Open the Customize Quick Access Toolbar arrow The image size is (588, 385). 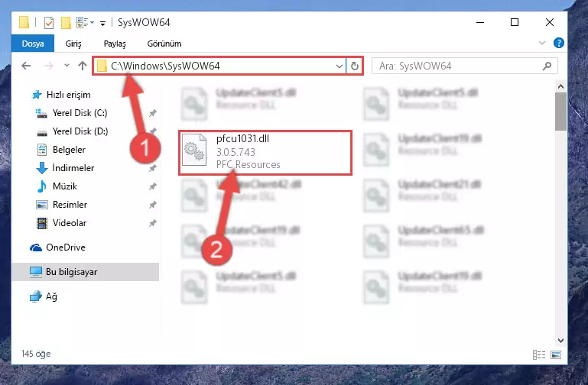click(102, 23)
